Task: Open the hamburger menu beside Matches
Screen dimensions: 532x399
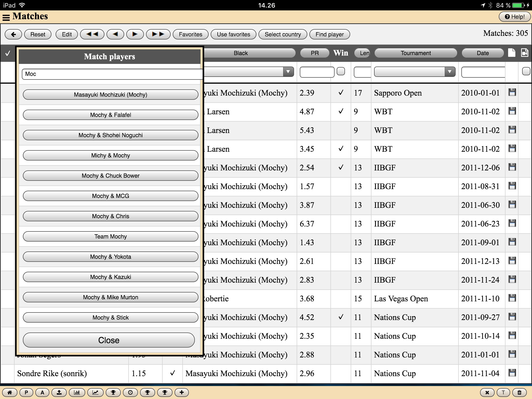Action: tap(6, 17)
